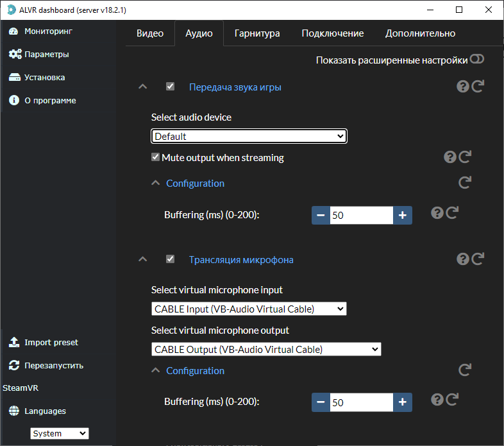The width and height of the screenshot is (504, 446).
Task: Click game audio Configuration label
Action: tap(195, 184)
